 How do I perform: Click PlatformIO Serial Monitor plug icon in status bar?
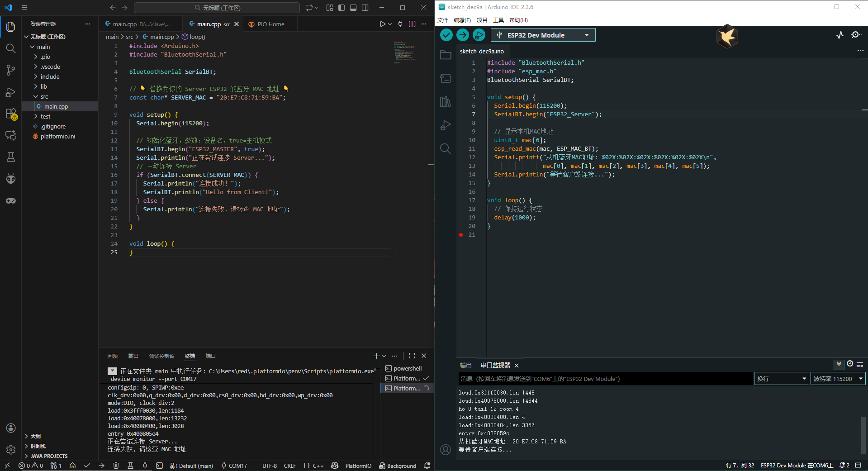pyautogui.click(x=145, y=466)
